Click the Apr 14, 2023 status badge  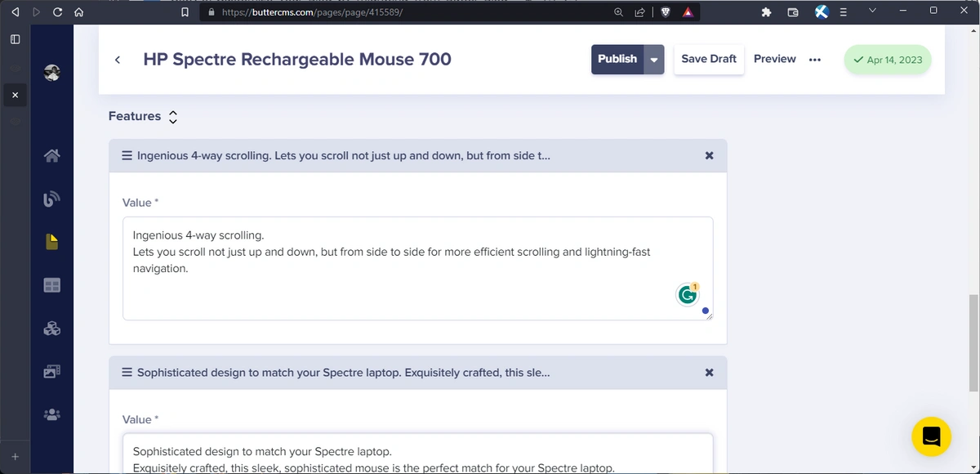coord(888,60)
